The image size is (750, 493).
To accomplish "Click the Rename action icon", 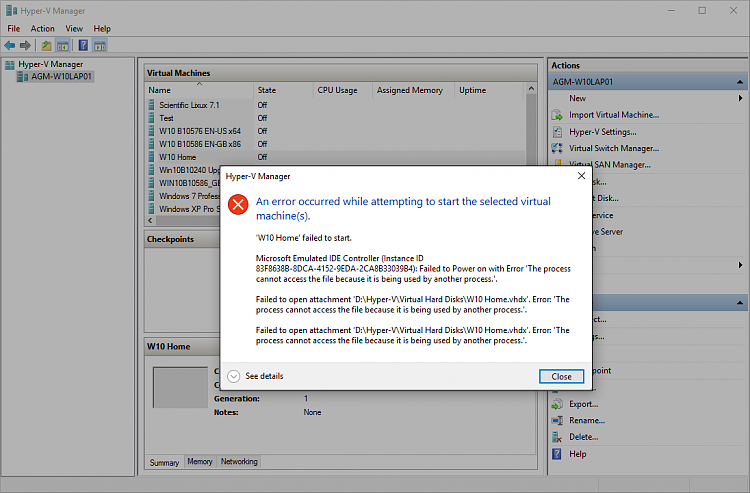I will [557, 420].
